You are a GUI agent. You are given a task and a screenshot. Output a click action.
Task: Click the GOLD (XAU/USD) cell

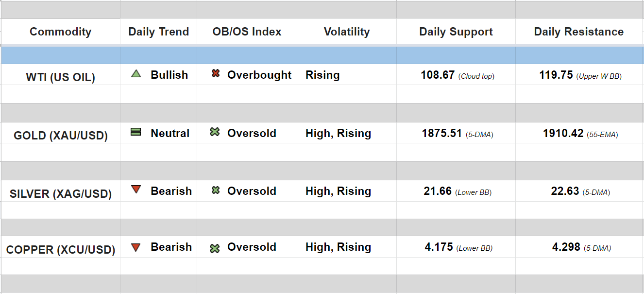pos(60,136)
